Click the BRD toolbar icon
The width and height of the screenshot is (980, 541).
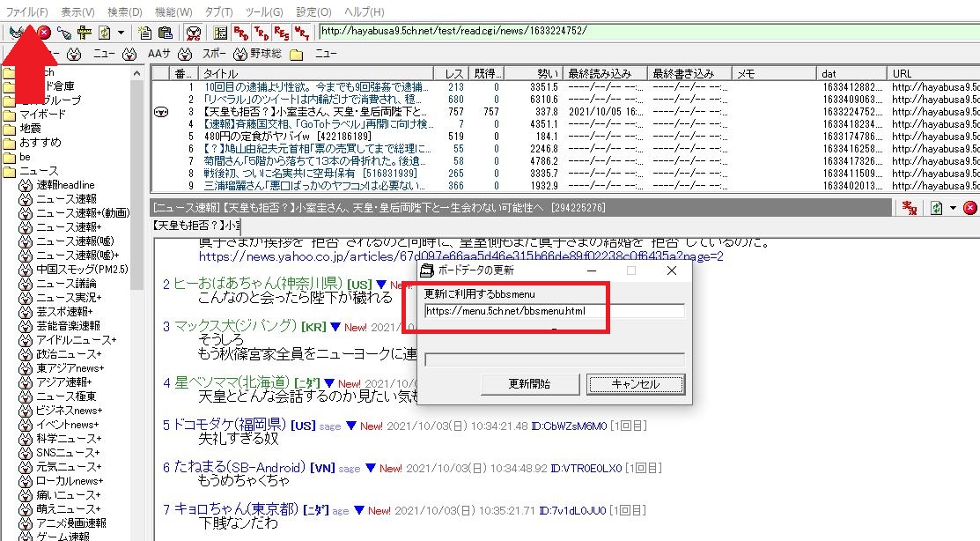click(x=240, y=32)
